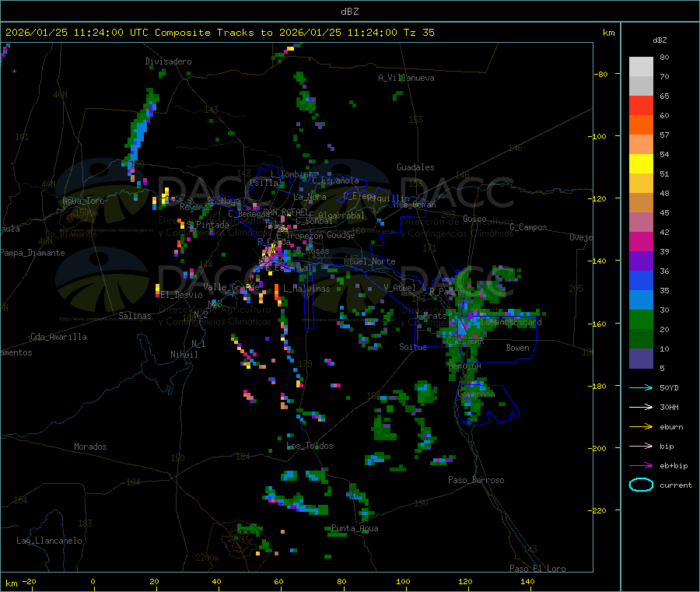Click the Cda_Amarilla map label
Viewport: 700px width, 592px height.
coord(58,337)
